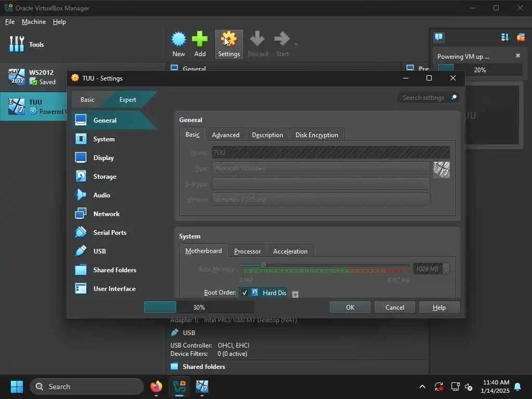This screenshot has height=399, width=532.
Task: Show hidden tray icons chevron
Action: point(422,387)
